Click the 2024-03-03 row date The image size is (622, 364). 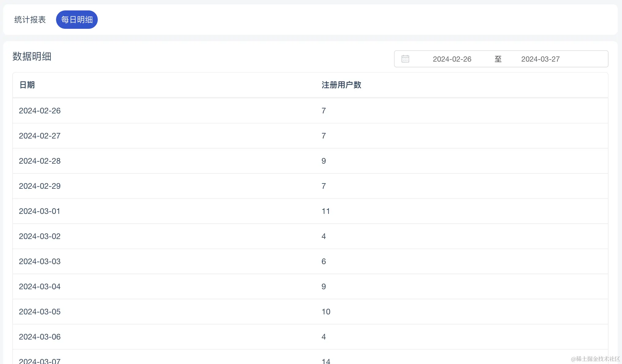click(40, 261)
